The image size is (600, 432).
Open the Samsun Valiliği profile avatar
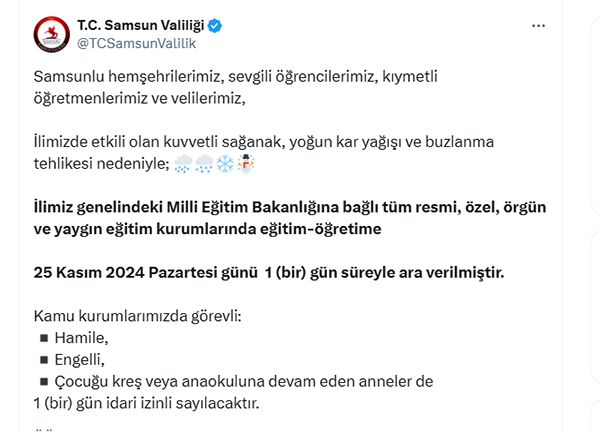[x=52, y=34]
